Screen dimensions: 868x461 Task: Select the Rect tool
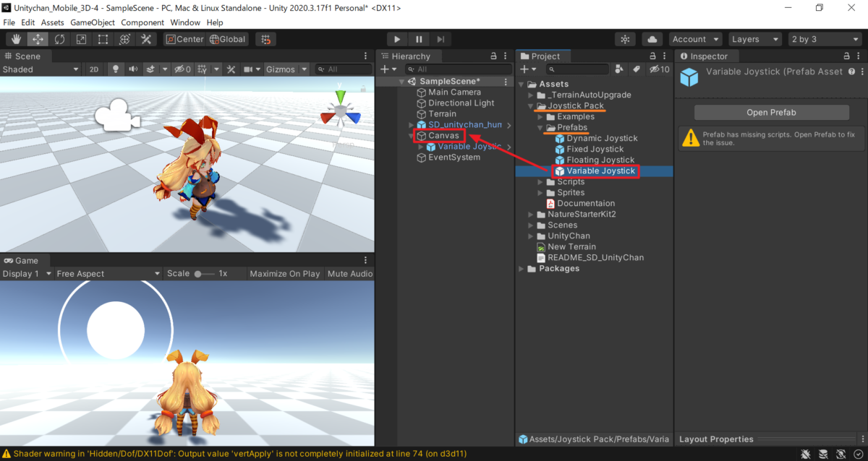click(103, 39)
